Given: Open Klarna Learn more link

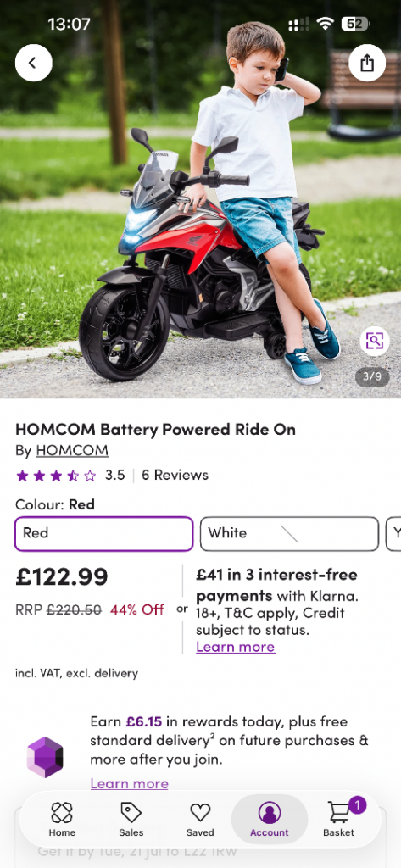Looking at the screenshot, I should pos(236,647).
